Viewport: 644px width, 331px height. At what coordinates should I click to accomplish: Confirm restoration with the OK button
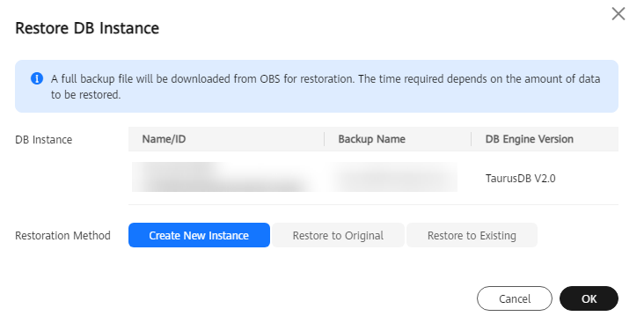coord(589,298)
